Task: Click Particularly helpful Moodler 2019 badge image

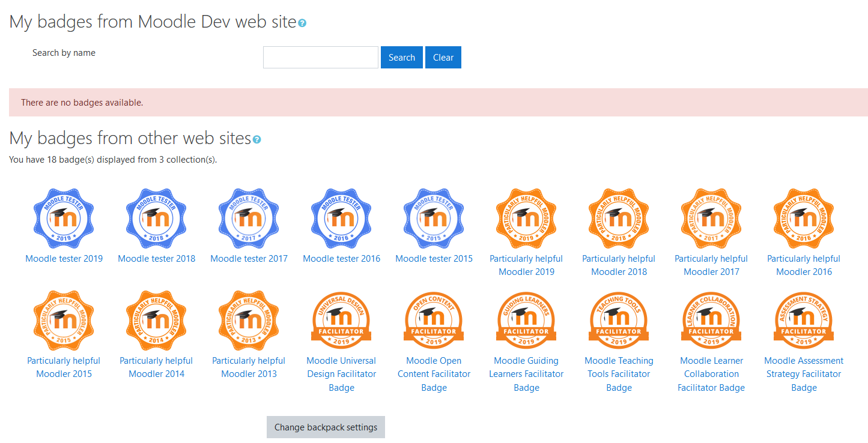Action: tap(527, 218)
